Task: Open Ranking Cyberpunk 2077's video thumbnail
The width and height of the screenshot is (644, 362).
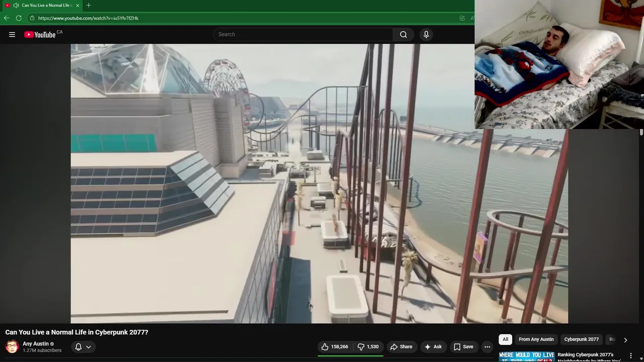Action: click(526, 356)
